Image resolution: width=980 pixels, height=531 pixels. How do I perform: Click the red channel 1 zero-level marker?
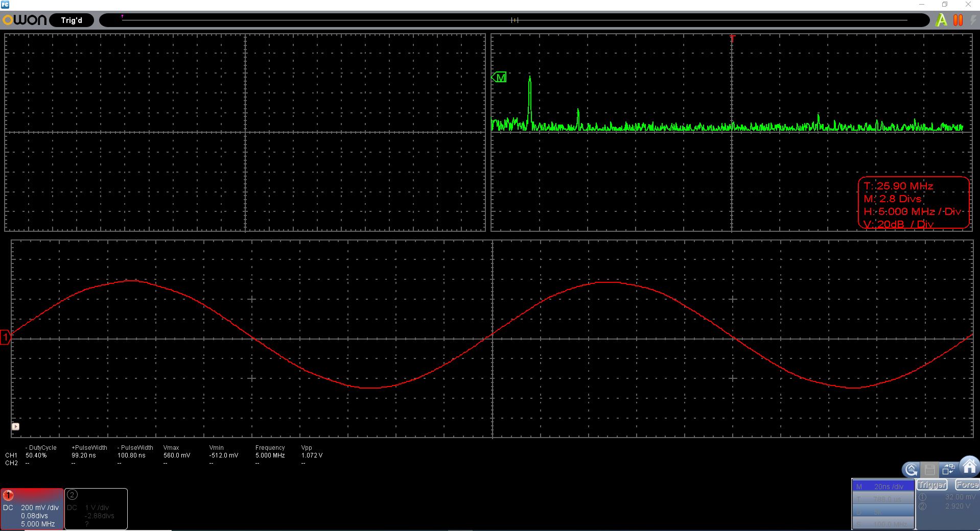(6, 337)
